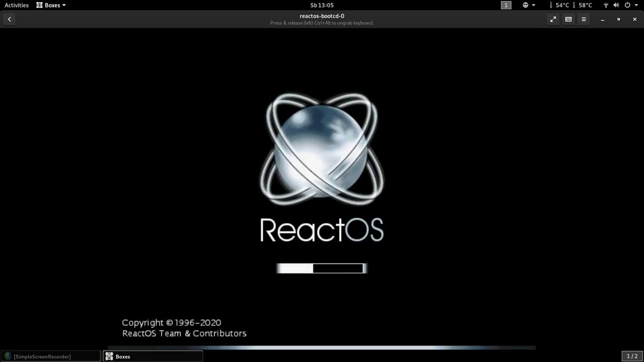Viewport: 644px width, 362px height.
Task: Click the ReactOS logo text
Action: click(322, 230)
